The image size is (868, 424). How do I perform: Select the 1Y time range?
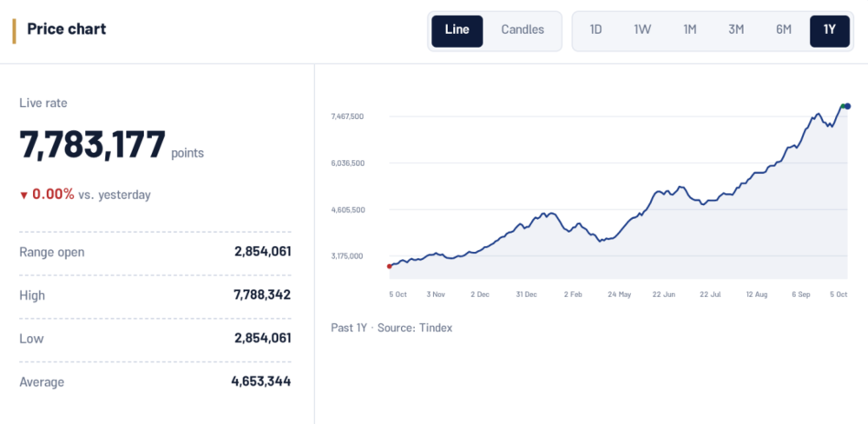829,31
